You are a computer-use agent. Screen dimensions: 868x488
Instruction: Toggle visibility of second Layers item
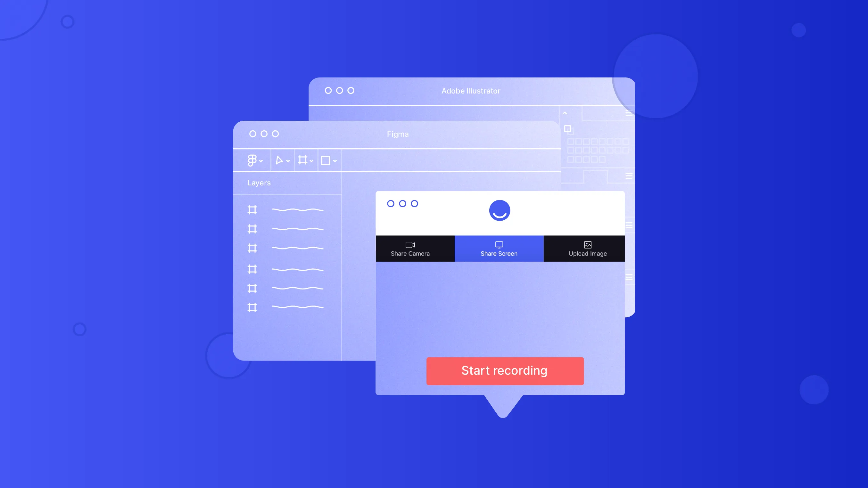point(253,229)
